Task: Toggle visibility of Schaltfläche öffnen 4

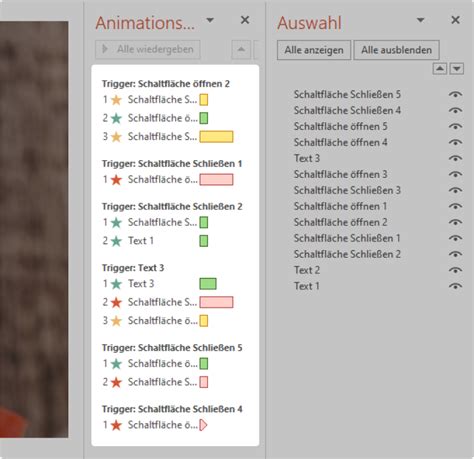Action: coord(455,142)
